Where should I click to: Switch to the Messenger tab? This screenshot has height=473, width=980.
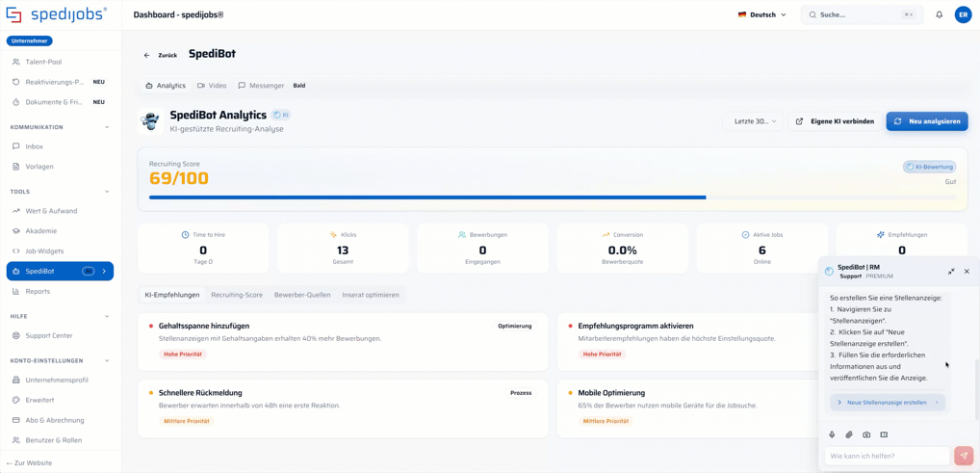[x=261, y=85]
